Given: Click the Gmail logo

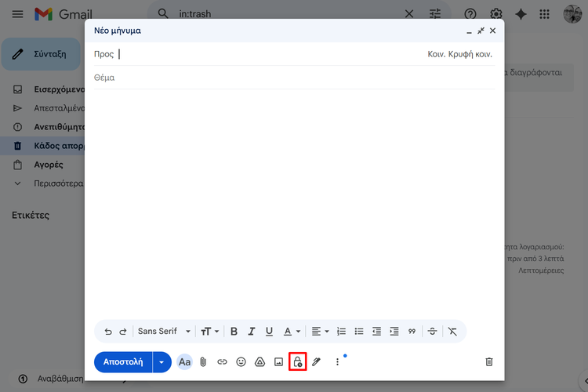Looking at the screenshot, I should 63,14.
